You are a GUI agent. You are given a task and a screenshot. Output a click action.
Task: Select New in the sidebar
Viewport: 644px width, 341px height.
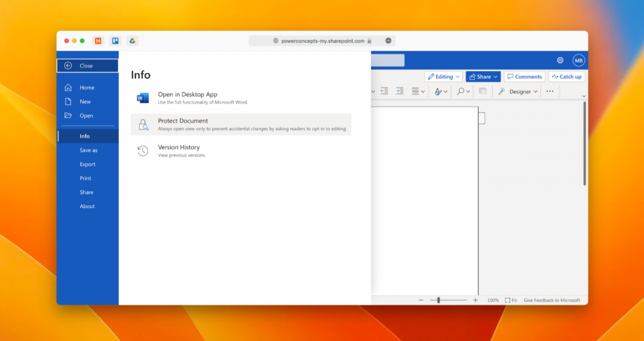tap(85, 102)
